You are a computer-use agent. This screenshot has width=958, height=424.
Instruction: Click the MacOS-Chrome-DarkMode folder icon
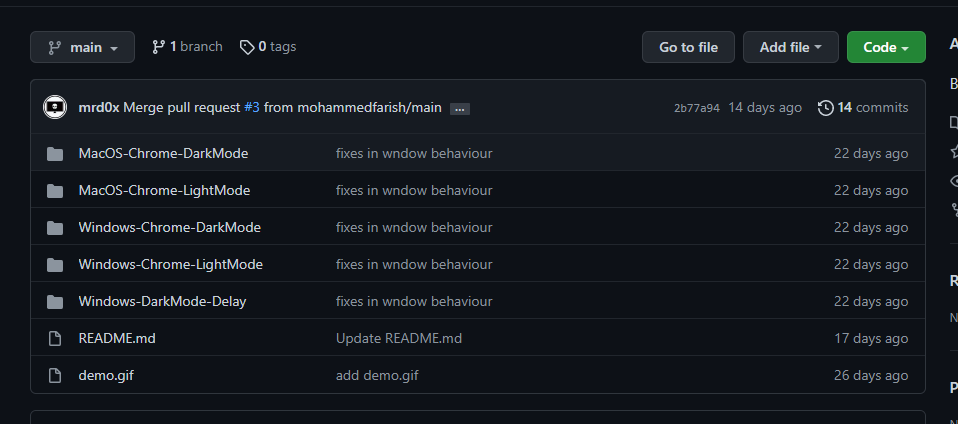point(55,154)
